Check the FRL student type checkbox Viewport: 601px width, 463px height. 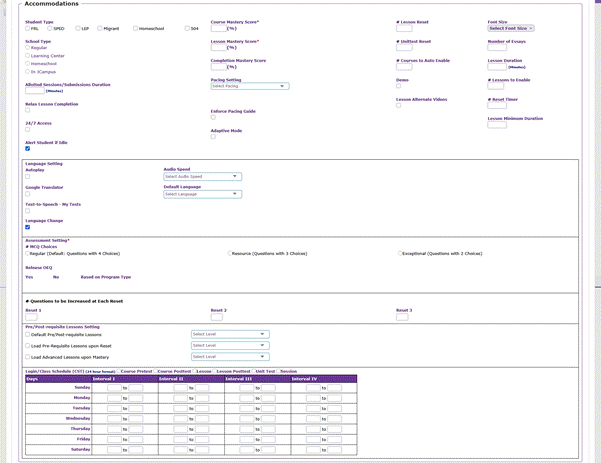[x=27, y=29]
